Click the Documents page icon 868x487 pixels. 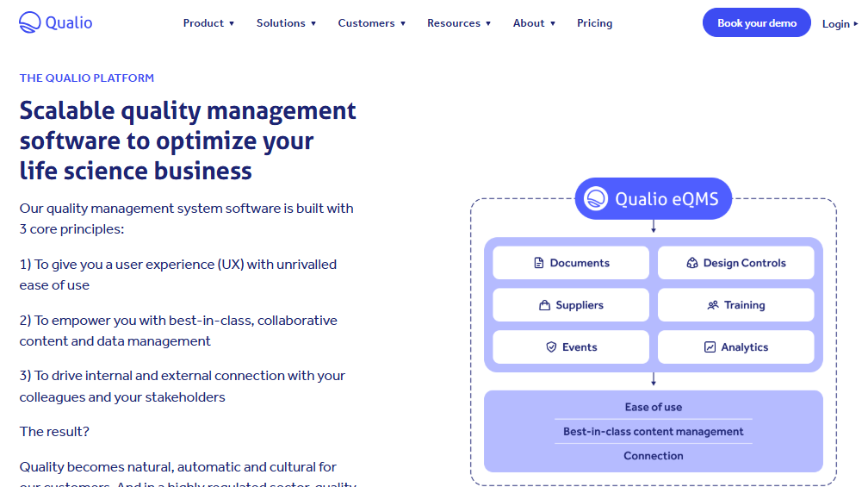coord(539,263)
